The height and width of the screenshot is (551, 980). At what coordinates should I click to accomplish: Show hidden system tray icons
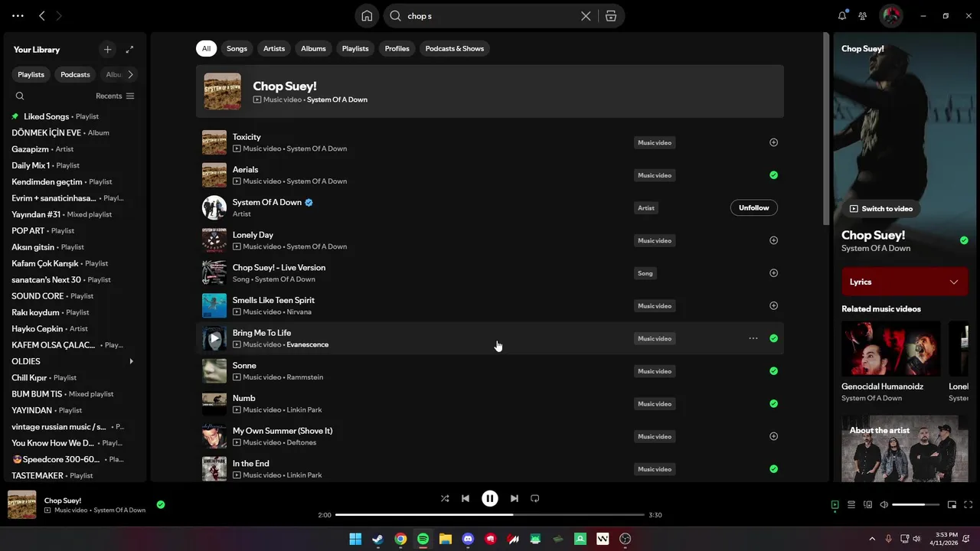[x=871, y=540]
